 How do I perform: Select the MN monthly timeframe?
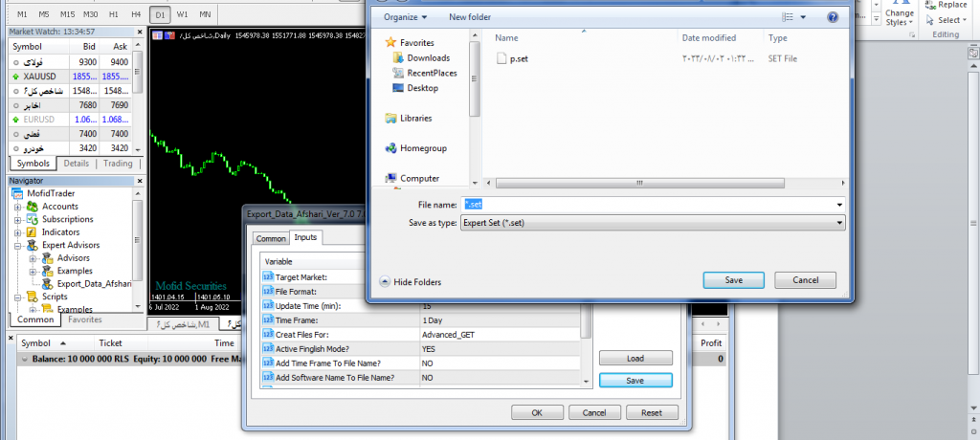click(205, 13)
